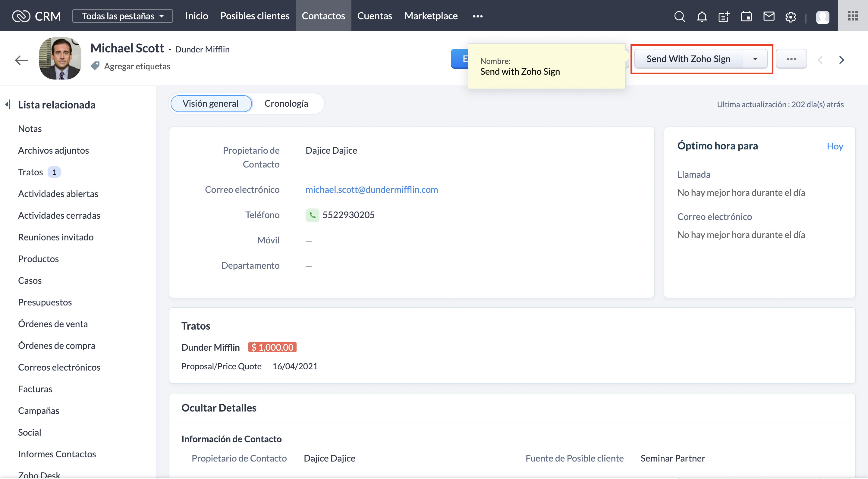Open Facturas in related list
The width and height of the screenshot is (868, 479).
[x=35, y=389]
